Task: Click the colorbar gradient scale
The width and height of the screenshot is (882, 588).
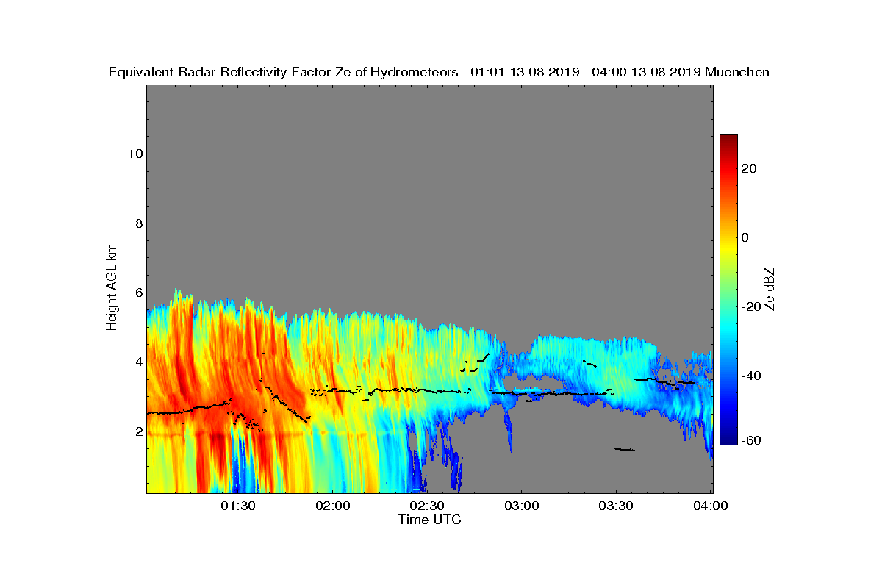Action: (x=728, y=290)
